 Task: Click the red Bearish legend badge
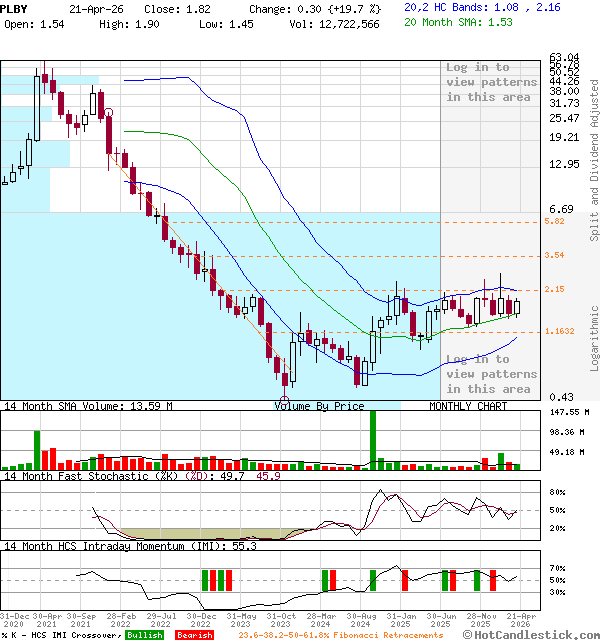[193, 634]
